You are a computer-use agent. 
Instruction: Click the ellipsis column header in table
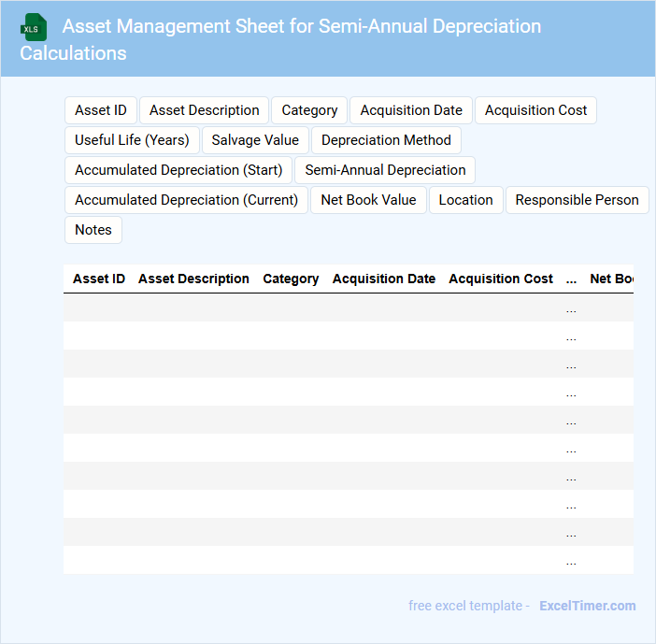point(571,279)
